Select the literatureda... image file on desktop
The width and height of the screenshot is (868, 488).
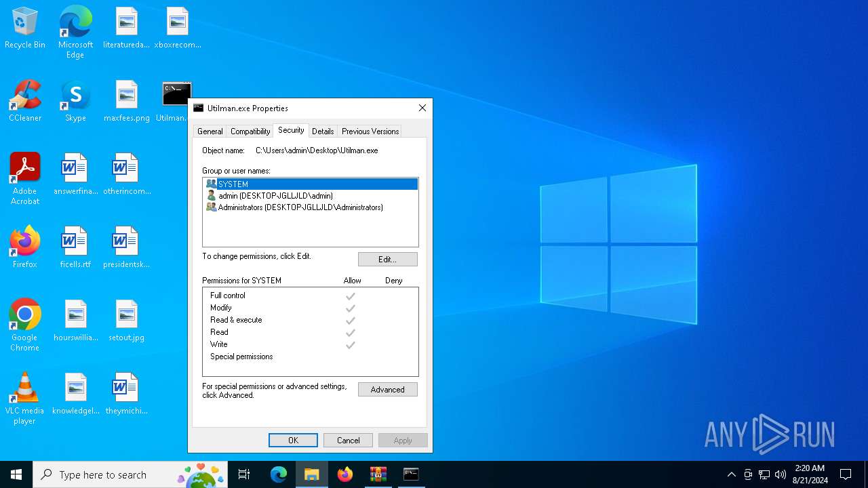click(126, 28)
